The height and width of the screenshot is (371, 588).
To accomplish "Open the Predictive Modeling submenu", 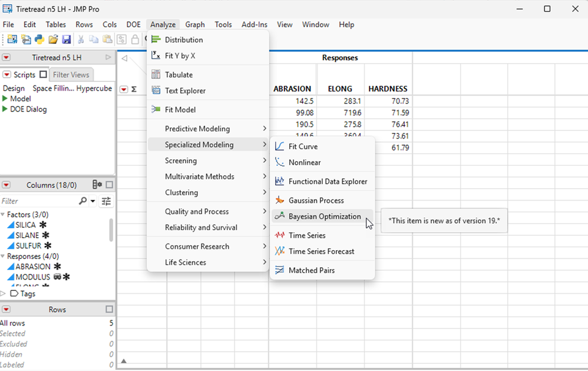I will pyautogui.click(x=197, y=129).
